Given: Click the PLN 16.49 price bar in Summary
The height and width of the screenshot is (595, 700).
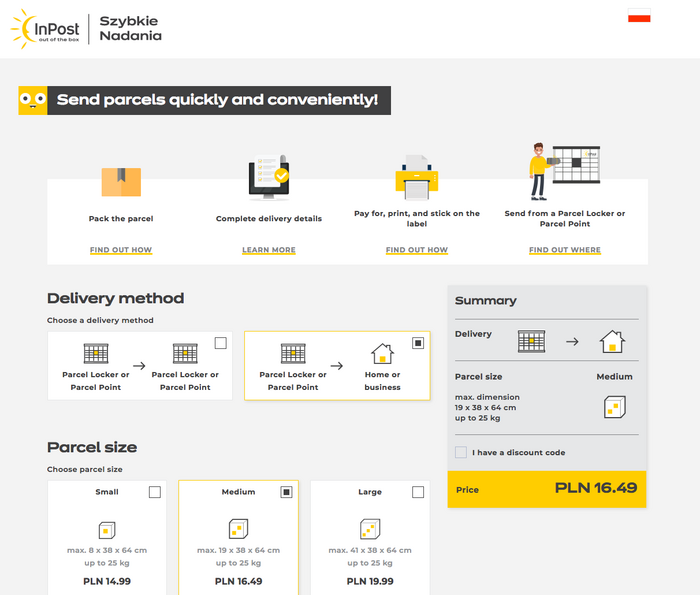Looking at the screenshot, I should [x=547, y=489].
